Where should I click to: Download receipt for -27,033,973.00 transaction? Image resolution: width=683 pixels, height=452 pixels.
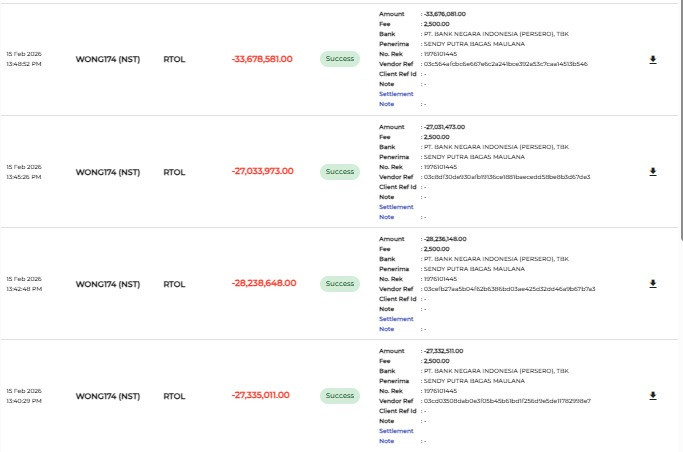[653, 172]
